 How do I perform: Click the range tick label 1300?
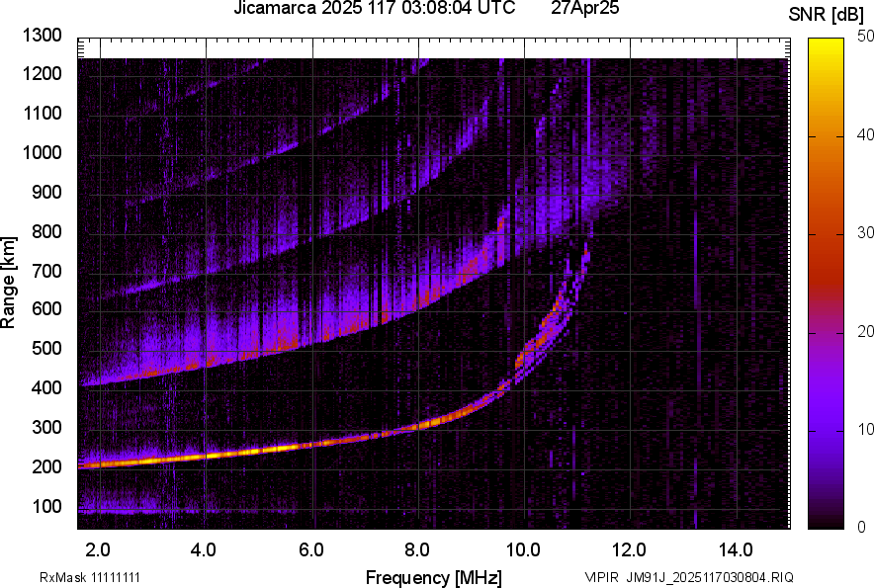click(x=42, y=36)
